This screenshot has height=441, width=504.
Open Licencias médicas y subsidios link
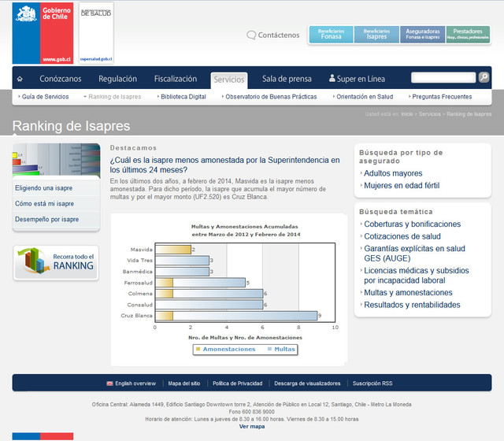(x=417, y=276)
